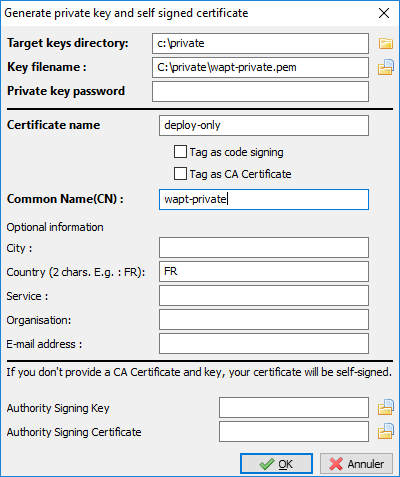This screenshot has height=477, width=400.
Task: Select the E-mail address input field
Action: (264, 343)
